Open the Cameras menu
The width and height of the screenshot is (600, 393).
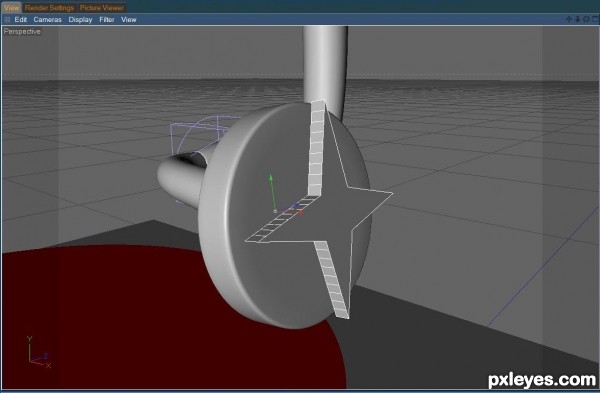click(47, 20)
